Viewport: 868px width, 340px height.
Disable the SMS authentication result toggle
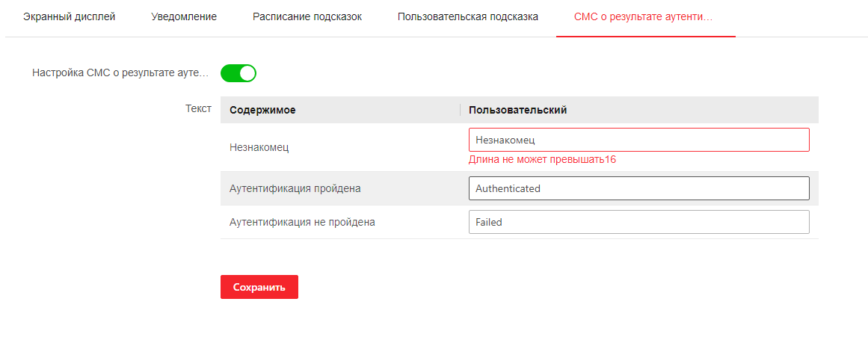pos(238,73)
